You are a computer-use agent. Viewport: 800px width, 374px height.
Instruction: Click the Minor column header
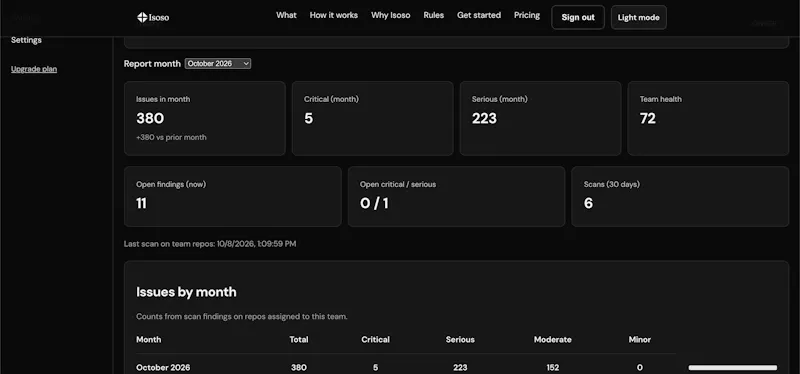[640, 339]
